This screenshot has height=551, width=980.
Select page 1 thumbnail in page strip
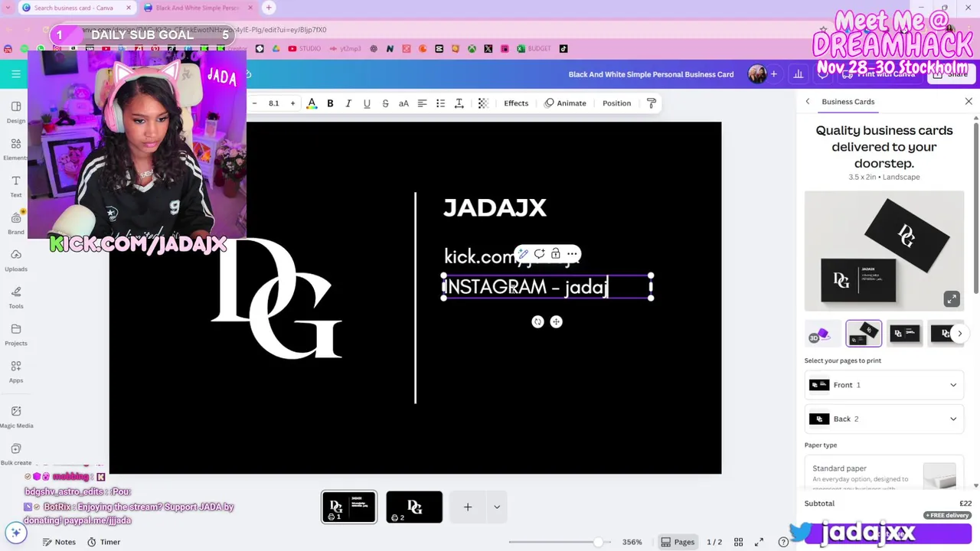(x=349, y=507)
